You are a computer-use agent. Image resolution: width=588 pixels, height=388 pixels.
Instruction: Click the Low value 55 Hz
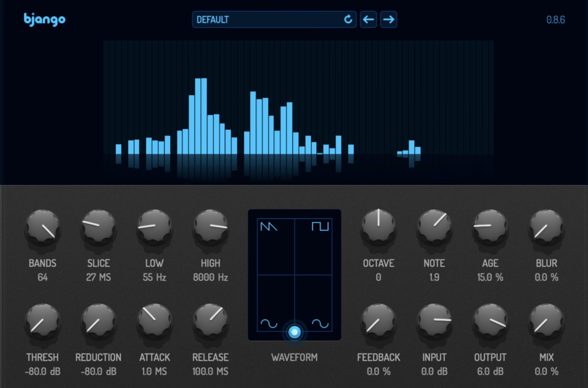(x=155, y=278)
